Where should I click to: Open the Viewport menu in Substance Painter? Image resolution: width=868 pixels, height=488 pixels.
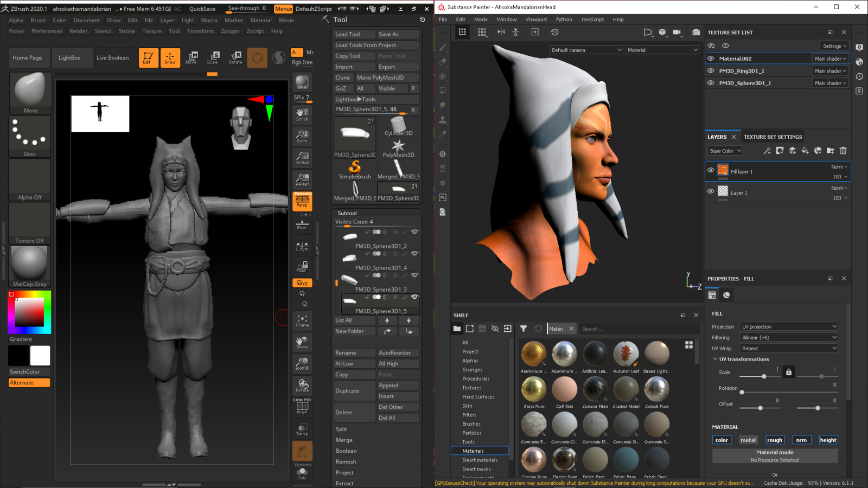pyautogui.click(x=536, y=20)
